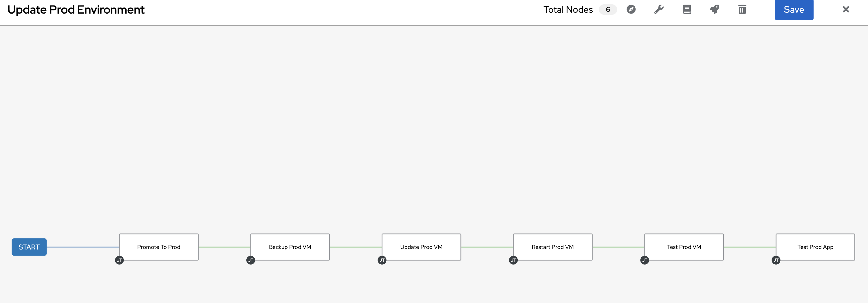Save the Update Prod Environment workflow

click(794, 10)
